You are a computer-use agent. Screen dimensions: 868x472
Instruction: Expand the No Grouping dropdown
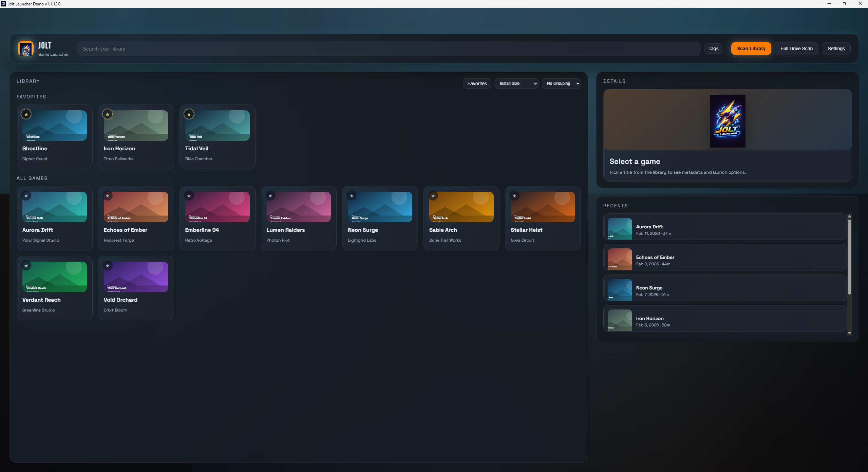[561, 83]
